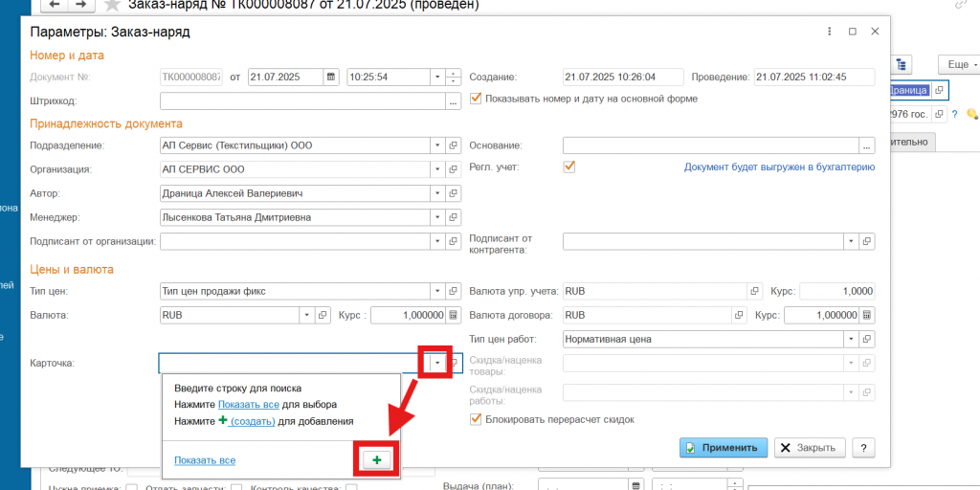Expand the Тип цен работ dropdown
This screenshot has height=490, width=980.
click(x=851, y=339)
